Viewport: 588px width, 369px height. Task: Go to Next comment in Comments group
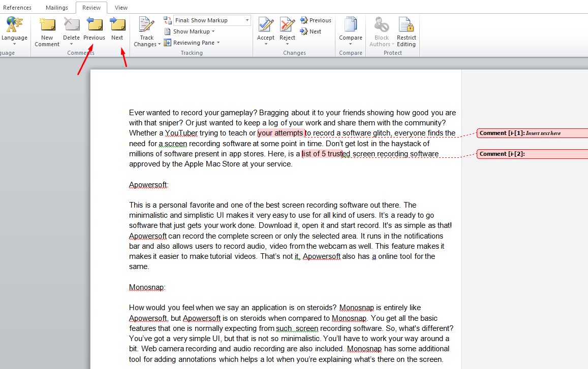click(117, 25)
